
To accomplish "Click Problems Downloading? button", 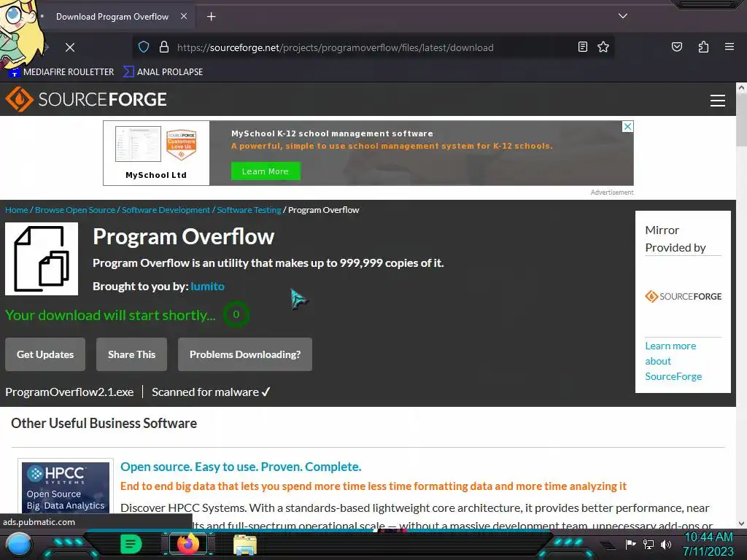I will pyautogui.click(x=245, y=354).
